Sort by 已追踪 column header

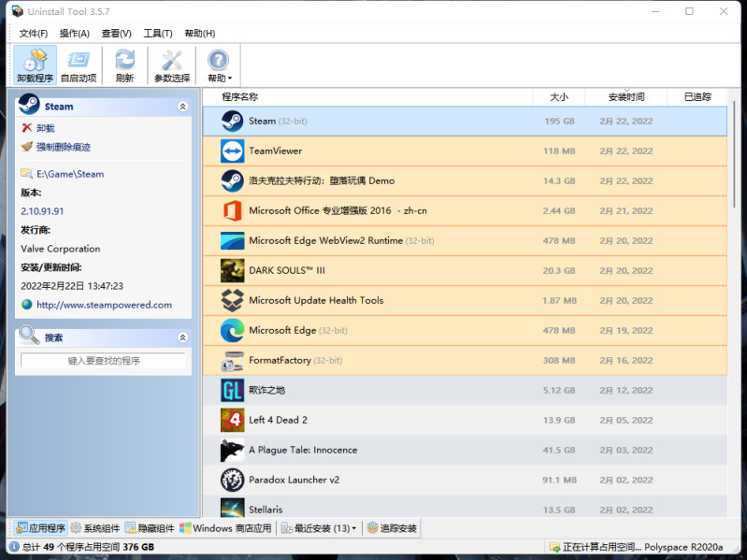coord(697,97)
